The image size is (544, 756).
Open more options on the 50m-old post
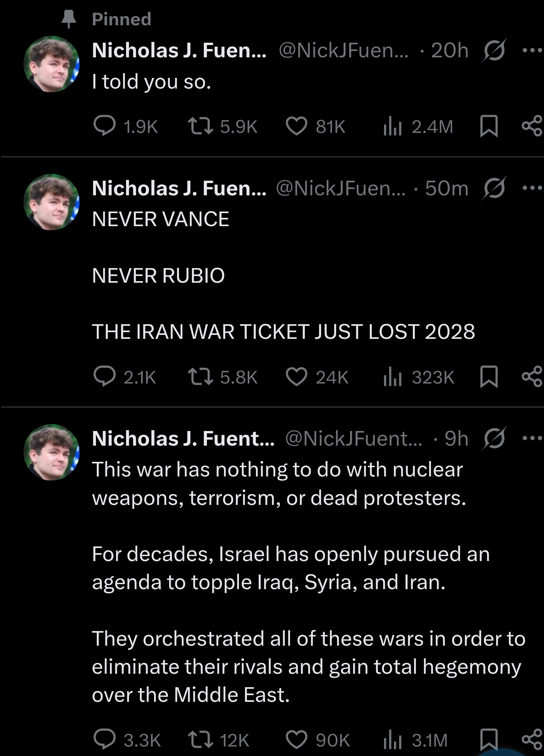(532, 188)
